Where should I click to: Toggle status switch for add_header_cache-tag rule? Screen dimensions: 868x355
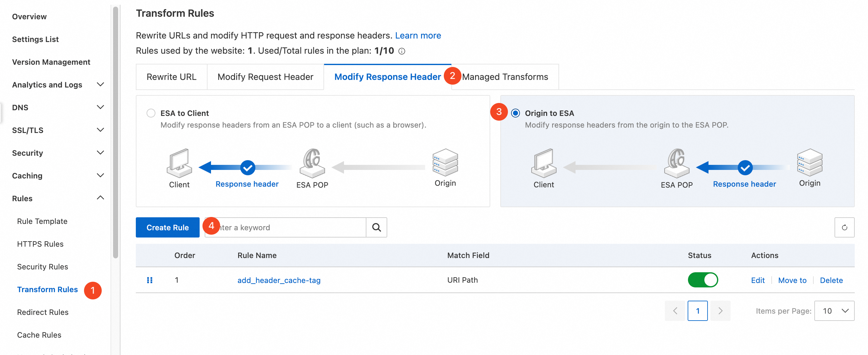coord(703,280)
